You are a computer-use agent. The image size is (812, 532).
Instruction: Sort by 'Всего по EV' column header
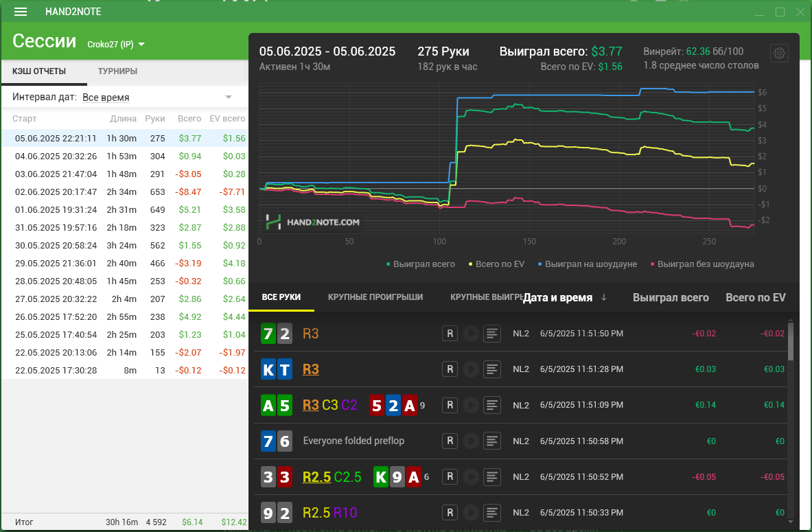pyautogui.click(x=756, y=298)
